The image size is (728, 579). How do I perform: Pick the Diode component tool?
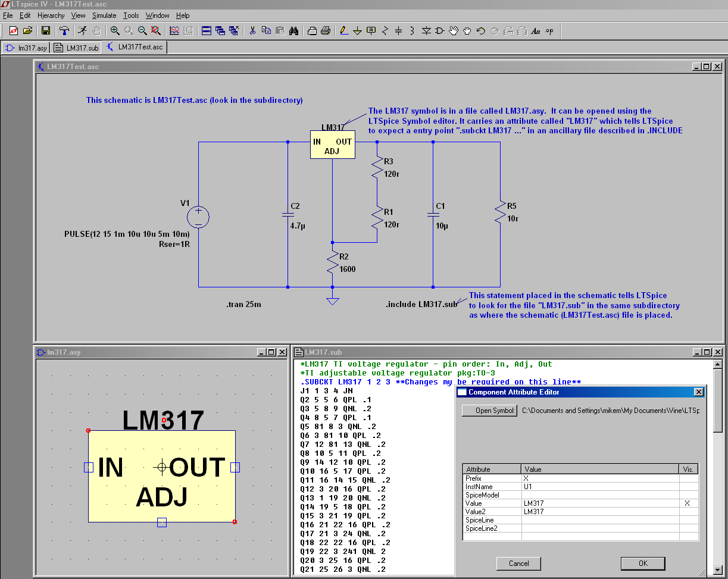tap(426, 31)
